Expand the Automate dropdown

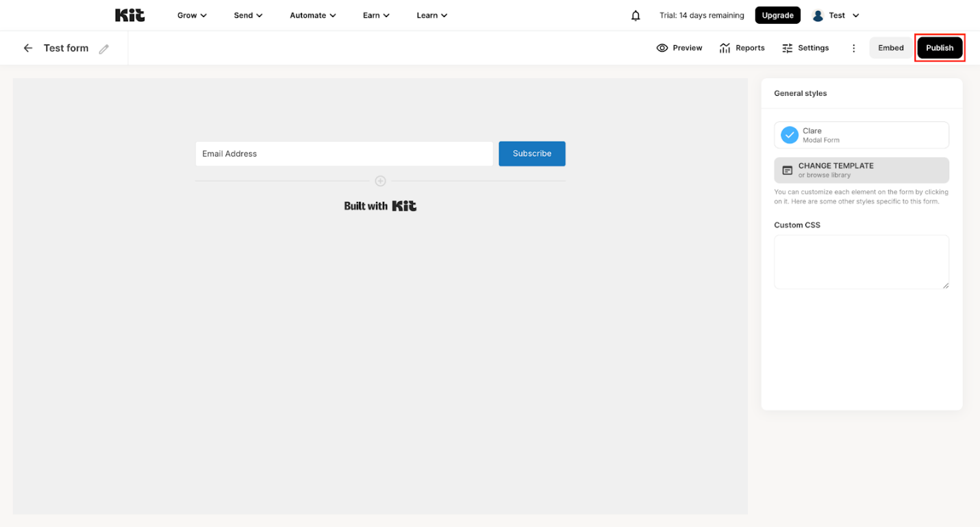[312, 14]
